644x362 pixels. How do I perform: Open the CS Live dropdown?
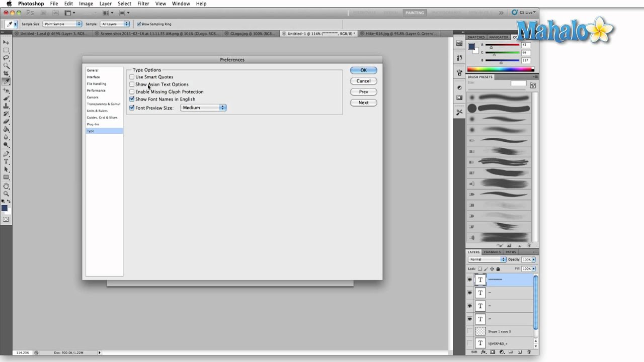pos(524,13)
